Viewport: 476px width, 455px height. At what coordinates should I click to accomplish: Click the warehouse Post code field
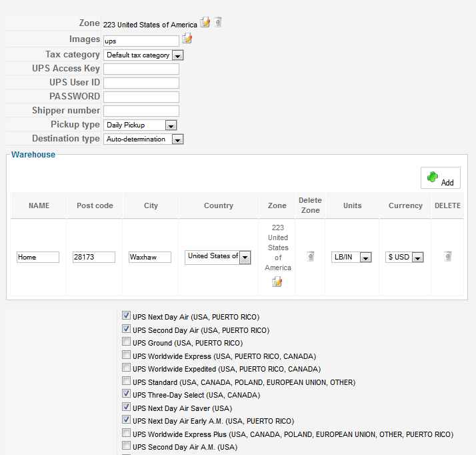pyautogui.click(x=94, y=257)
